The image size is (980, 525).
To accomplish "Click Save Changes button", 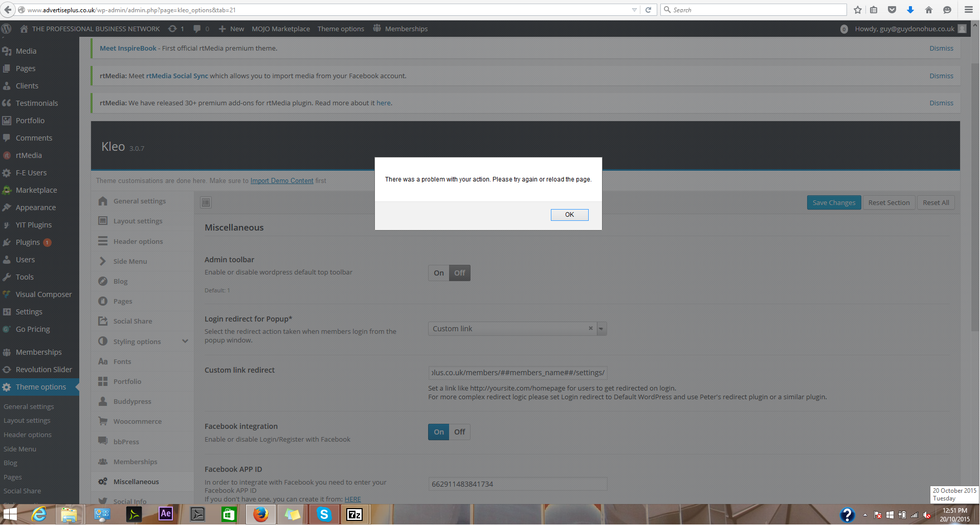I will [x=834, y=202].
